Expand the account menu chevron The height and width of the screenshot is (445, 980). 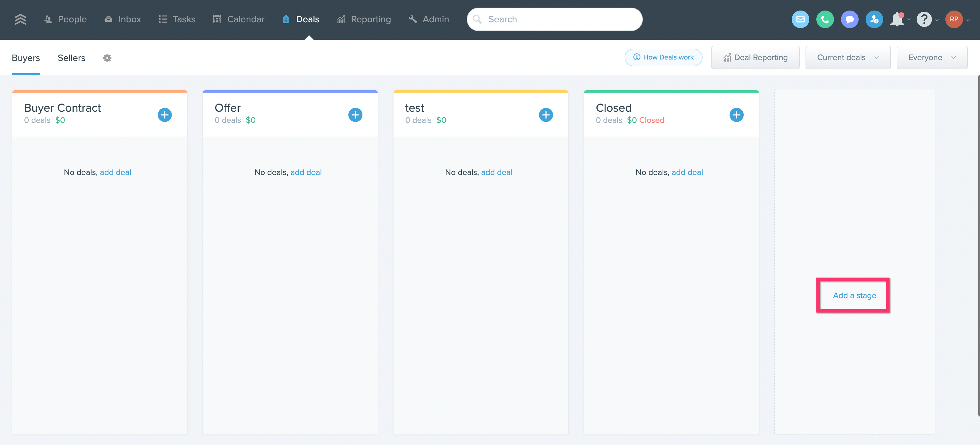click(968, 20)
